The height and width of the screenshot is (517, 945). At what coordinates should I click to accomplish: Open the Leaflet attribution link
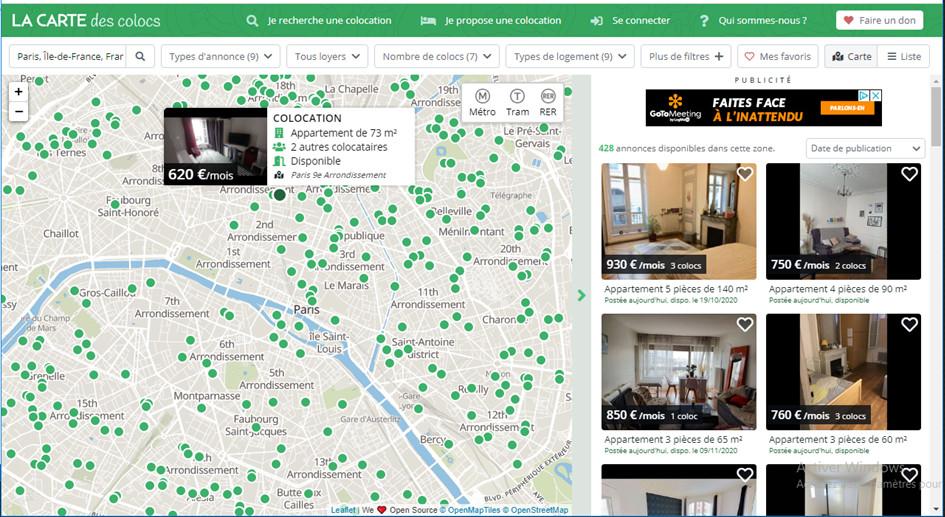click(x=343, y=510)
